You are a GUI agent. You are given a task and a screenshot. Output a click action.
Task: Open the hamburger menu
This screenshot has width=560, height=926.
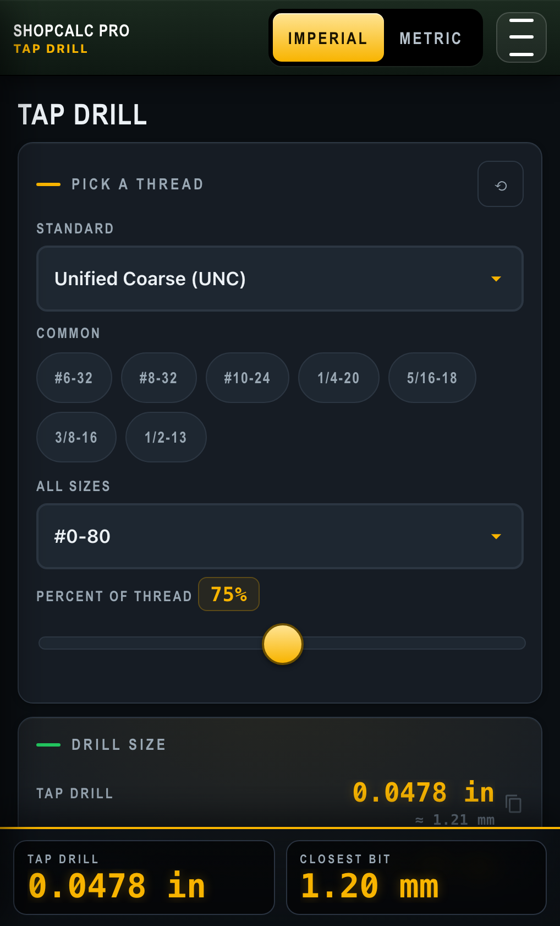tap(520, 37)
